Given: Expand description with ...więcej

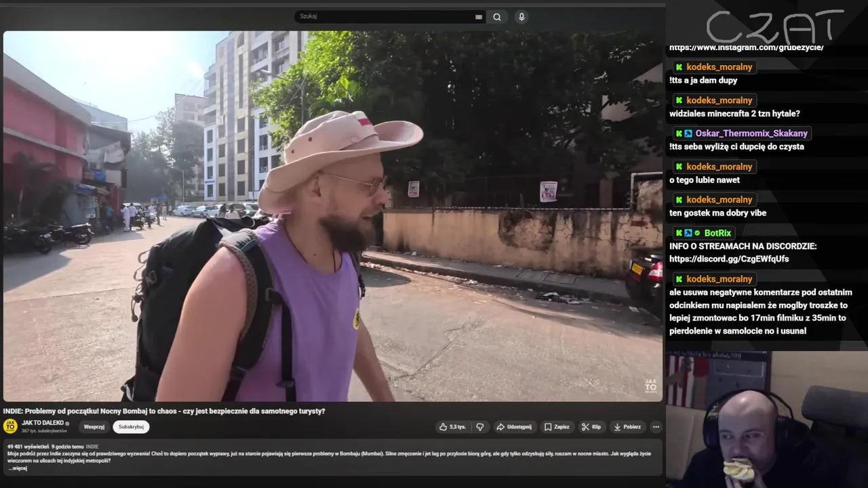Looking at the screenshot, I should [17, 468].
